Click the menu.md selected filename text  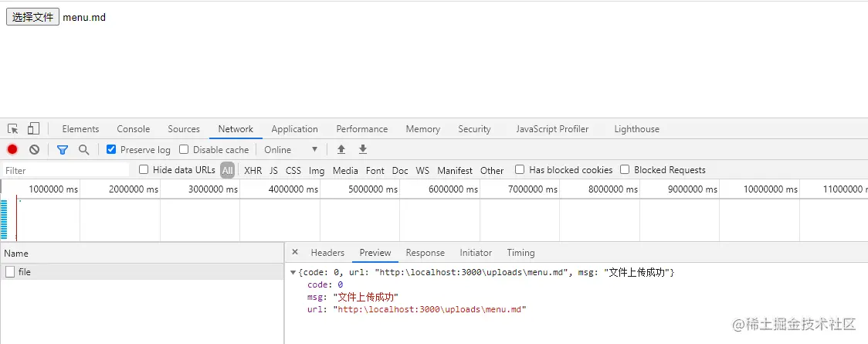(x=84, y=17)
